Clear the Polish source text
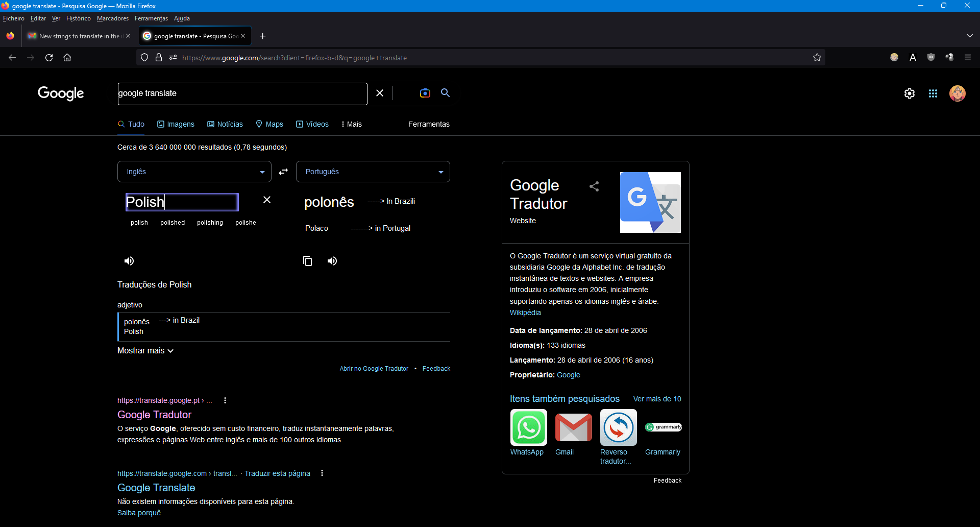980x527 pixels. tap(267, 200)
